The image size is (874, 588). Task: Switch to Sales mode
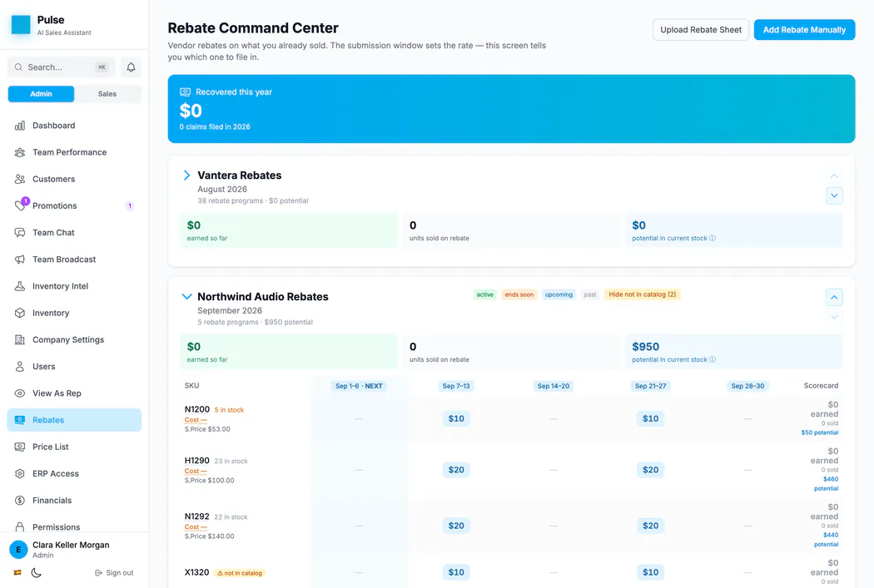click(x=107, y=94)
